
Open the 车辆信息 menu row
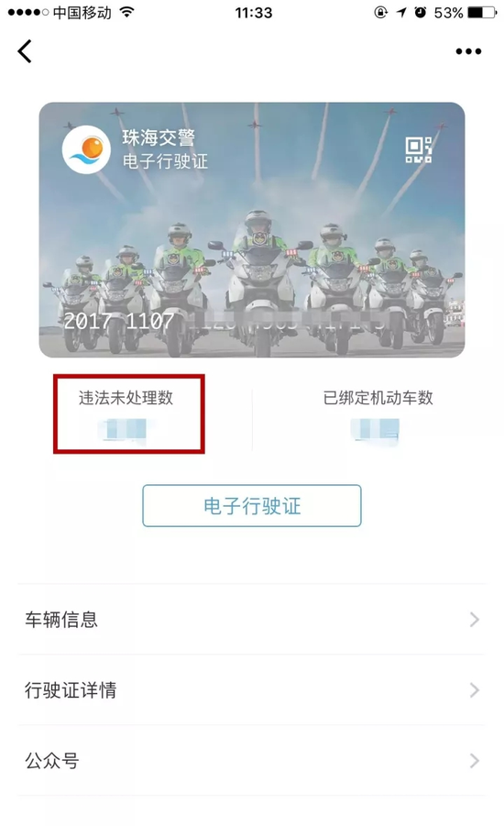pos(252,620)
